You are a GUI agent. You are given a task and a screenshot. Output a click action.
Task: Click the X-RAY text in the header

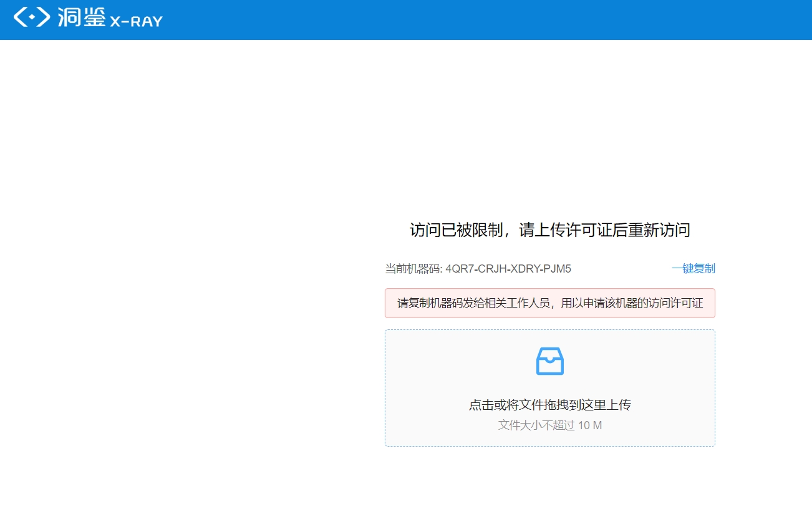coord(136,21)
